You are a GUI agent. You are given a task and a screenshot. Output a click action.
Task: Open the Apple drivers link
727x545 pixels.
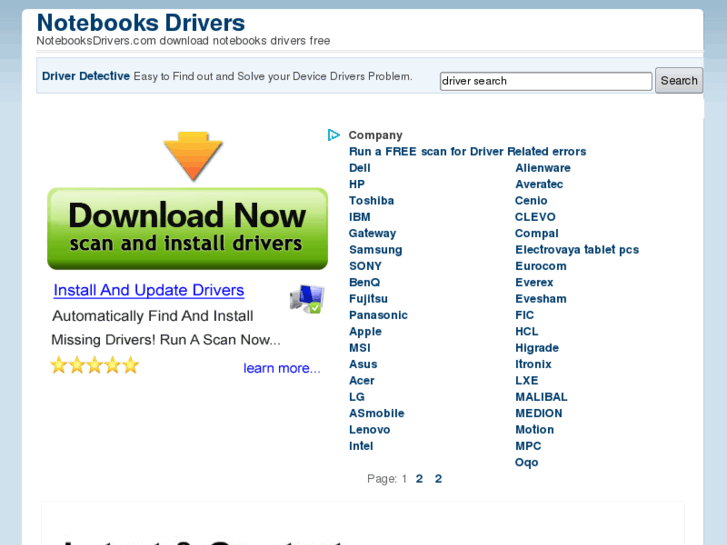[365, 332]
